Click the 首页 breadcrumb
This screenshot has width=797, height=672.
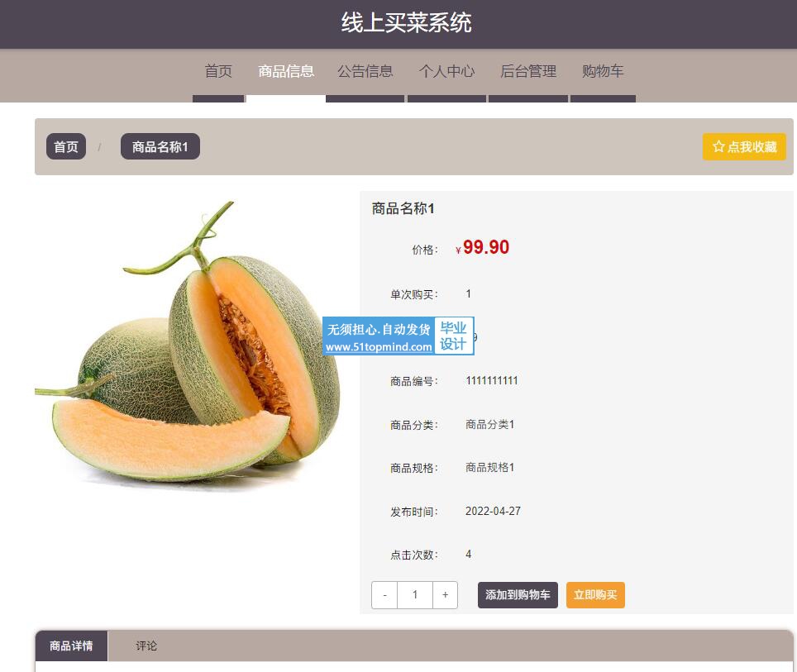coord(66,147)
